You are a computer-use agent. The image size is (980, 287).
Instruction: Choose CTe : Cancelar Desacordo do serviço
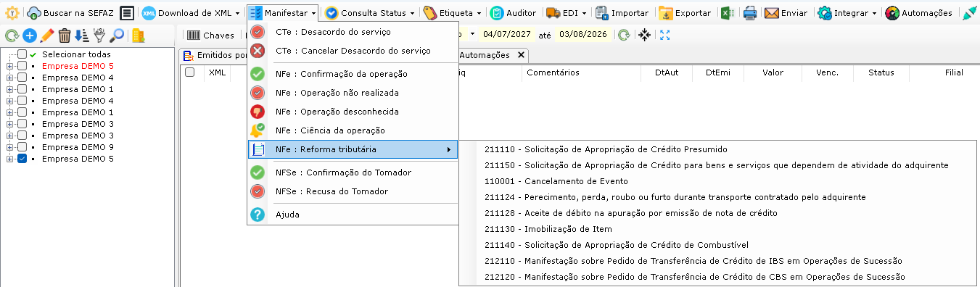pos(353,51)
